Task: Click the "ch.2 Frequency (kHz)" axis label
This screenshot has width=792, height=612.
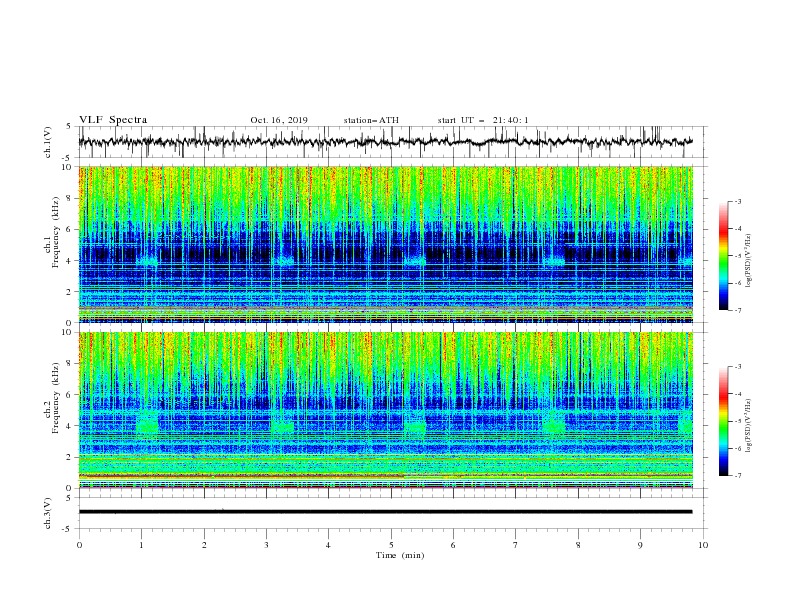Action: pyautogui.click(x=51, y=397)
